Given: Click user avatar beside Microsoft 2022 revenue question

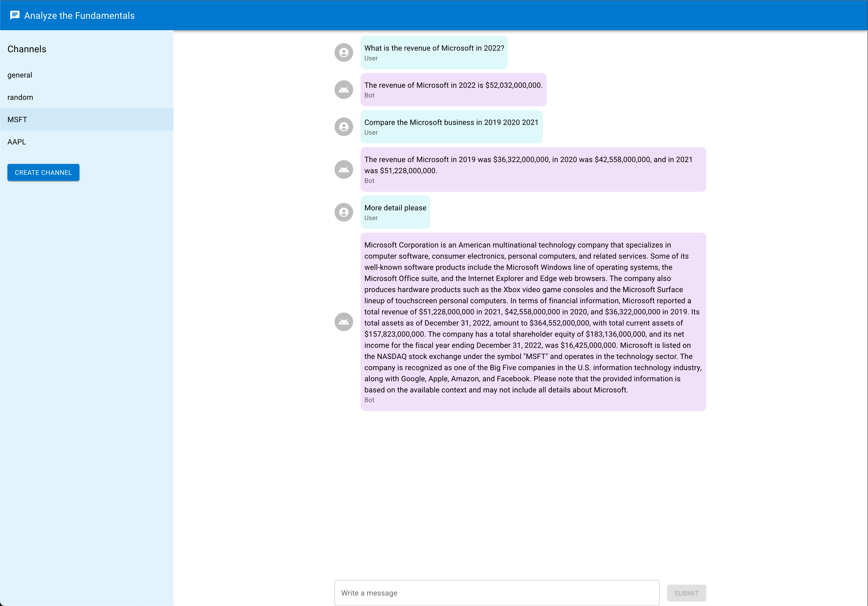Looking at the screenshot, I should [343, 52].
